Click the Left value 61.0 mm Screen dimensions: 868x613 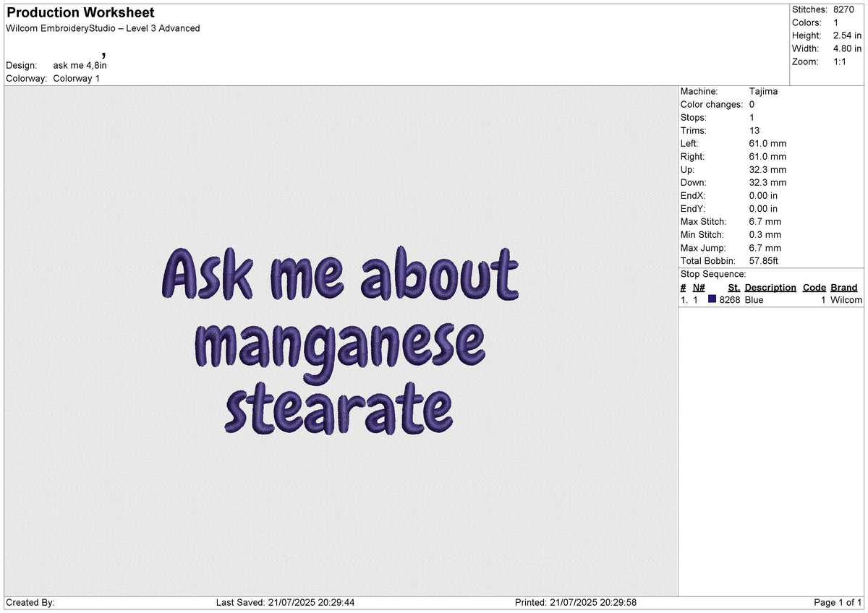click(x=767, y=143)
